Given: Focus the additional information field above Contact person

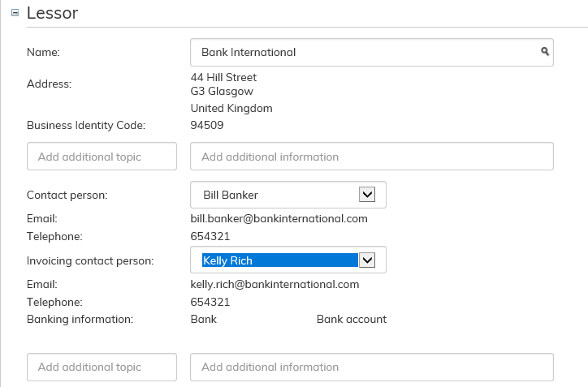Looking at the screenshot, I should pyautogui.click(x=371, y=157).
